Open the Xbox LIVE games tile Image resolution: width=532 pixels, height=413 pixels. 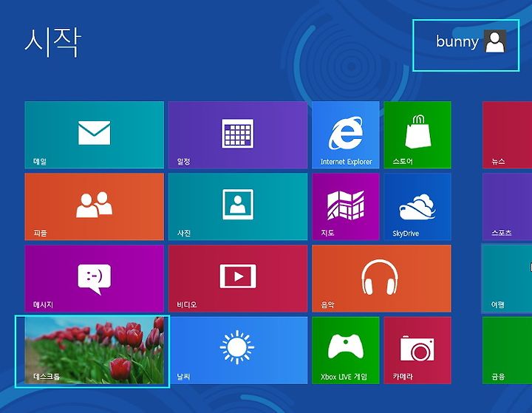pyautogui.click(x=346, y=350)
